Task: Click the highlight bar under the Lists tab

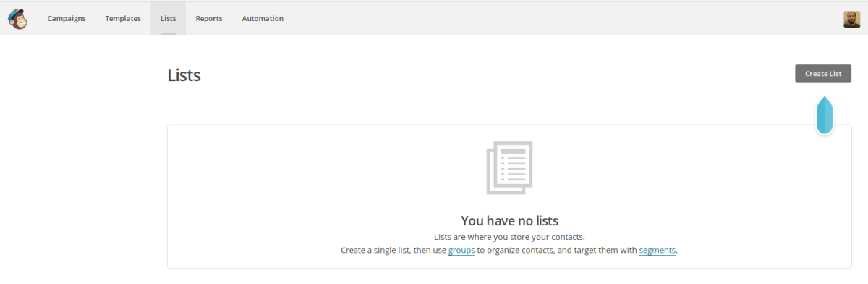Action: [168, 33]
